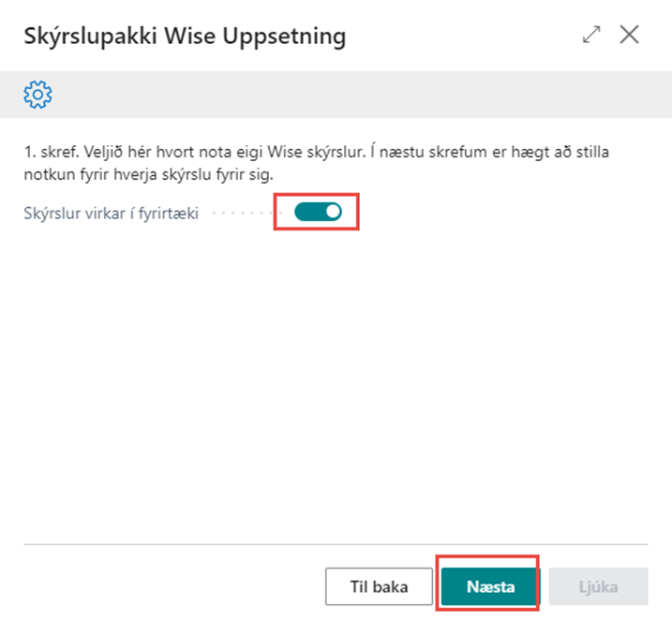Click the Skýrslupakki Wise Uppsetning title
This screenshot has width=672, height=622.
pyautogui.click(x=184, y=37)
